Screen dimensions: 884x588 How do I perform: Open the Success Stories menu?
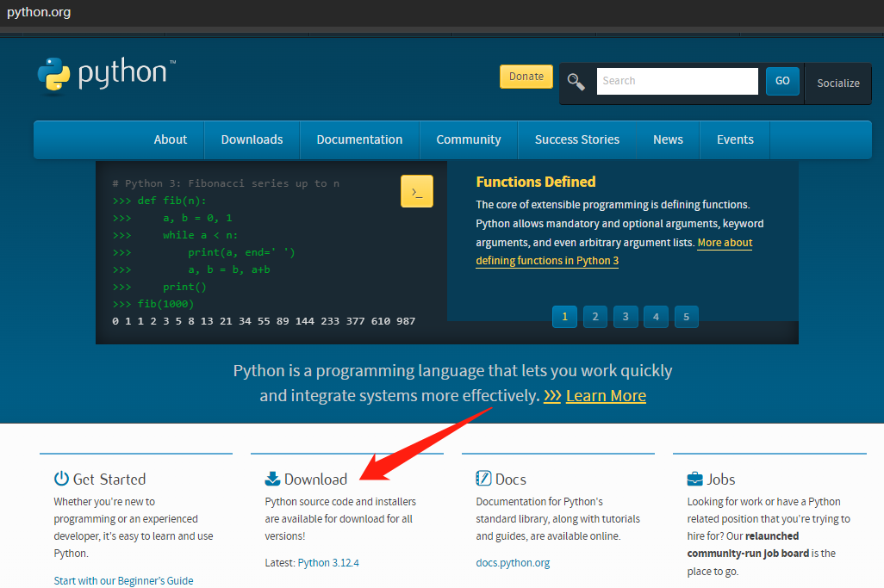(x=576, y=139)
